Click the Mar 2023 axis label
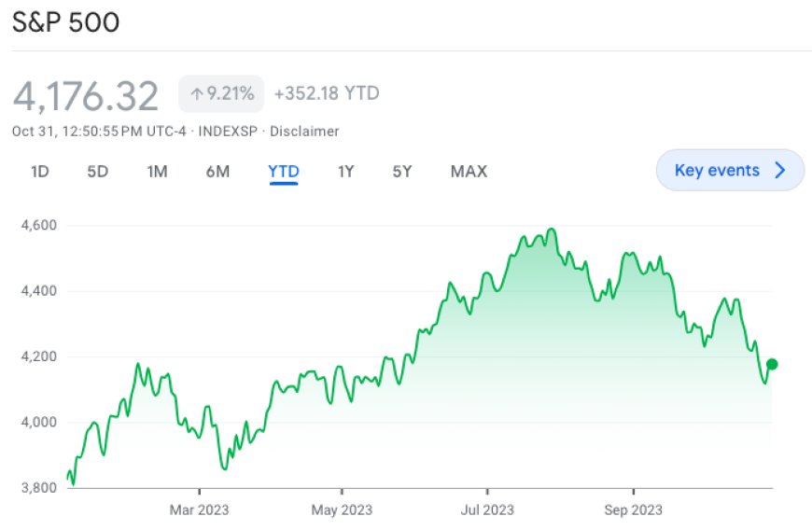The image size is (812, 530). click(x=200, y=510)
